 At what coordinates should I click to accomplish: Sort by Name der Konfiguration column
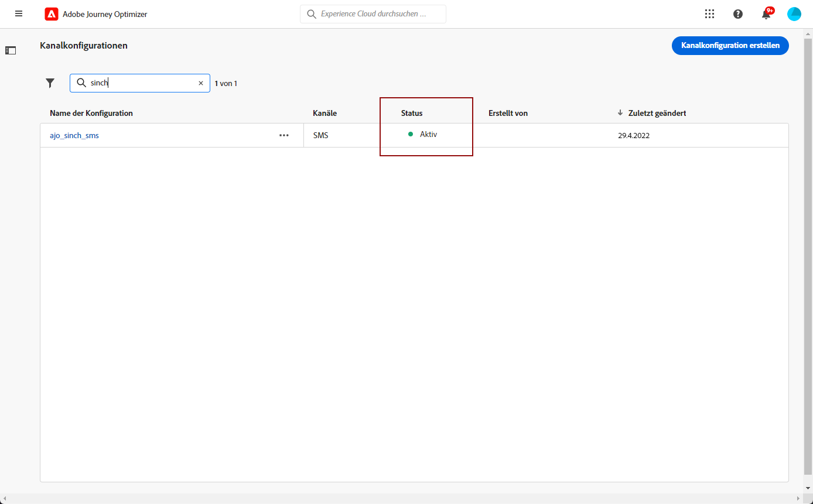pos(91,113)
